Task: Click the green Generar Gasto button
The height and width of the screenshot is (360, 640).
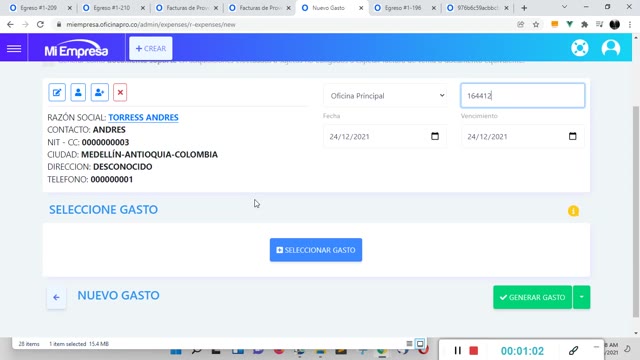Action: pyautogui.click(x=532, y=297)
